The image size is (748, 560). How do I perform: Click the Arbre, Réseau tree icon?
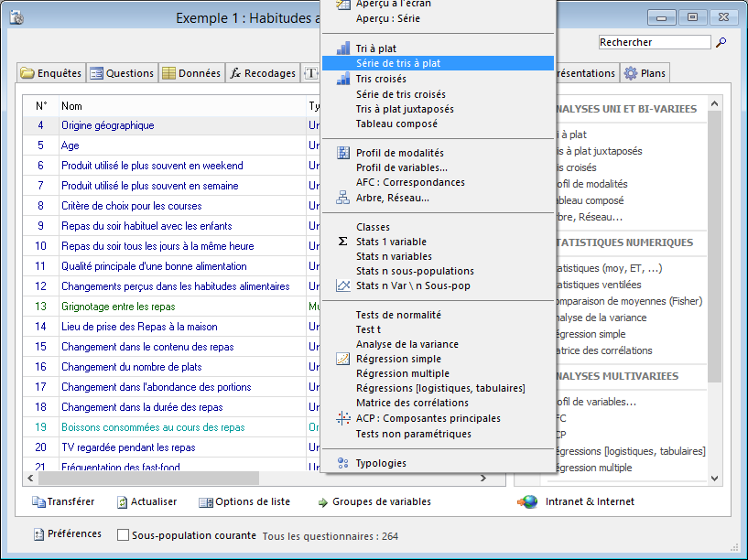[x=342, y=198]
